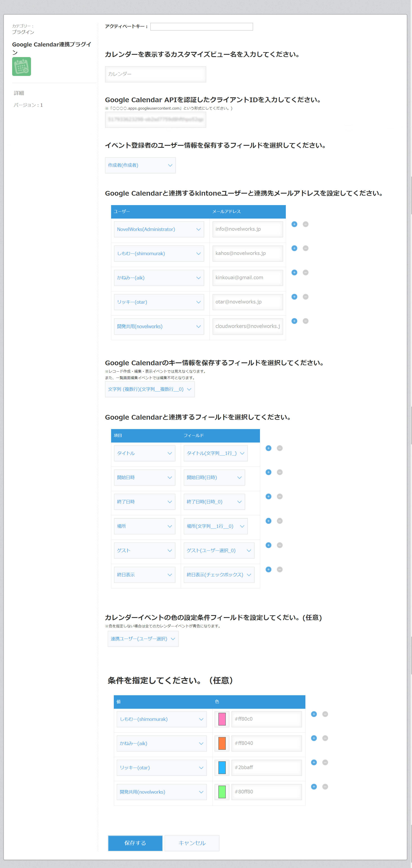Remove the 場所 field mapping row
This screenshot has height=868, width=412.
279,521
